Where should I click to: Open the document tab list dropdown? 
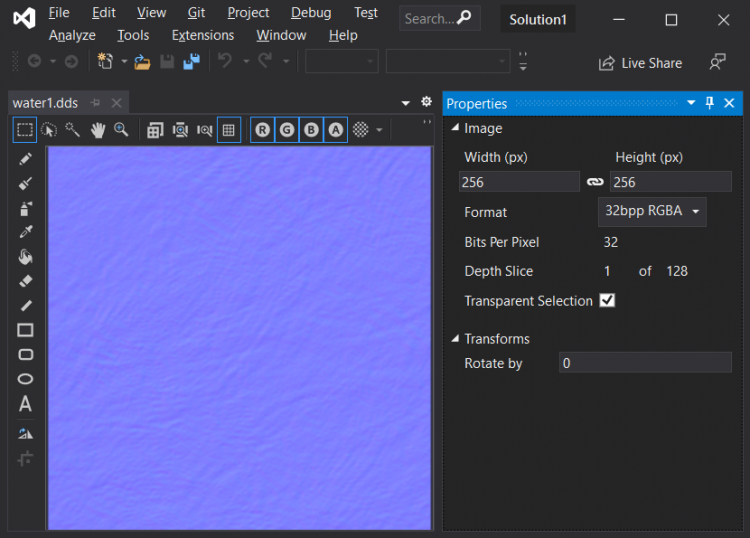406,103
